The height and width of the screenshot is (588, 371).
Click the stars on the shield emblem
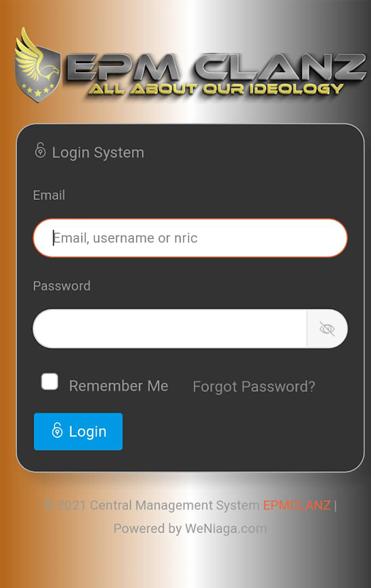pyautogui.click(x=37, y=90)
